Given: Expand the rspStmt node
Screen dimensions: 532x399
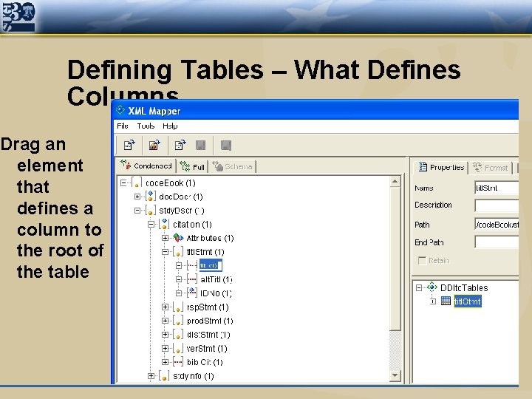Looking at the screenshot, I should pyautogui.click(x=165, y=307).
